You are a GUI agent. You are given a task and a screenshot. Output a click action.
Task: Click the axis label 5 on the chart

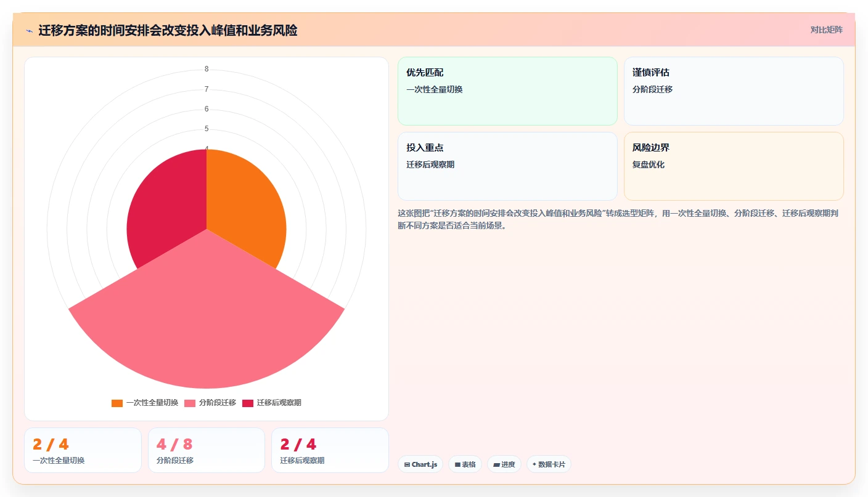coord(207,129)
